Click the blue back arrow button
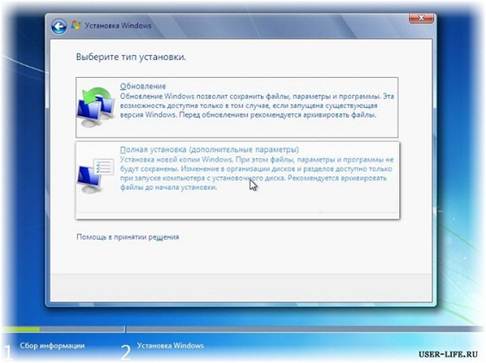This screenshot has width=486, height=363. tap(59, 26)
